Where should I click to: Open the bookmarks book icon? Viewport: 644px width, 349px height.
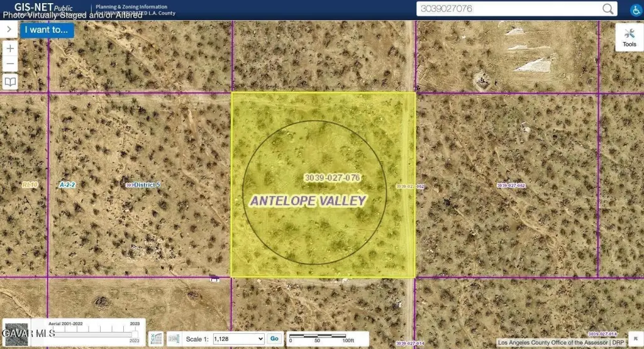(x=11, y=82)
